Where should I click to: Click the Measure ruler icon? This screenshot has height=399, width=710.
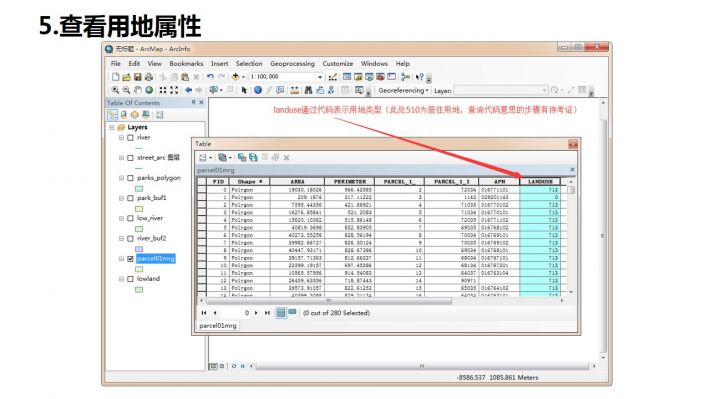pyautogui.click(x=294, y=90)
